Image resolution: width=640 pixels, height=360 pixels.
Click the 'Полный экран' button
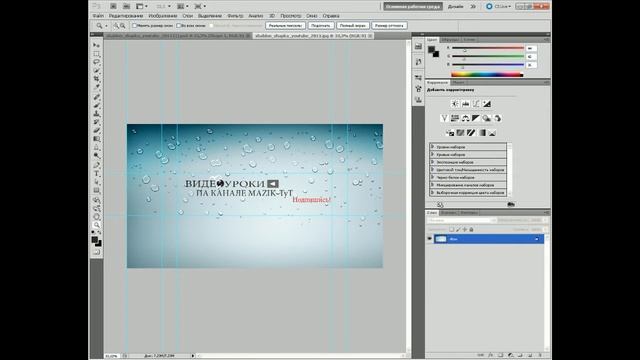pyautogui.click(x=353, y=25)
